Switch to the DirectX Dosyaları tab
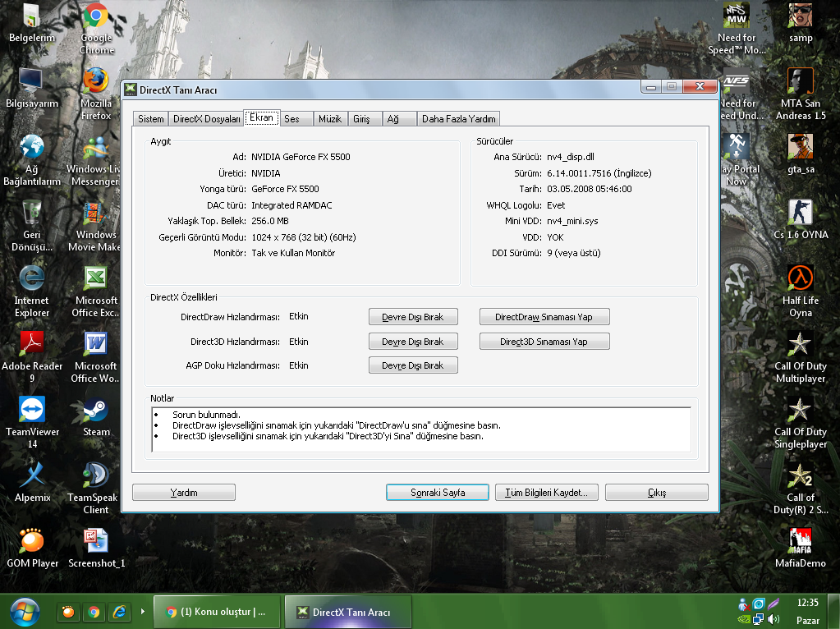Image resolution: width=840 pixels, height=629 pixels. pos(206,119)
